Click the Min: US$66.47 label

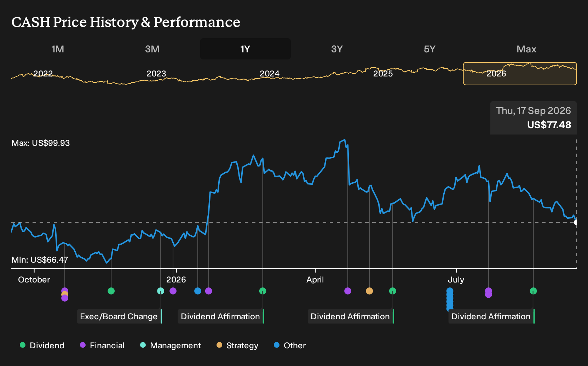(40, 260)
